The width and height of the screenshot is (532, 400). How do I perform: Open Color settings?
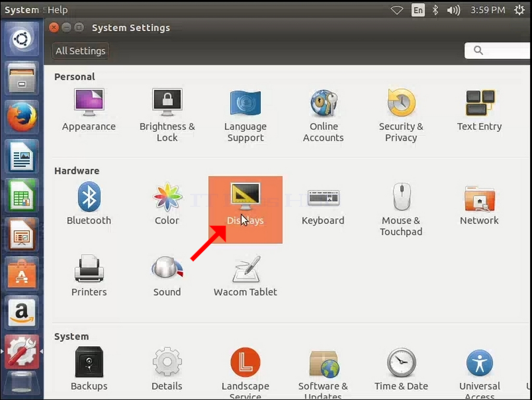(167, 204)
